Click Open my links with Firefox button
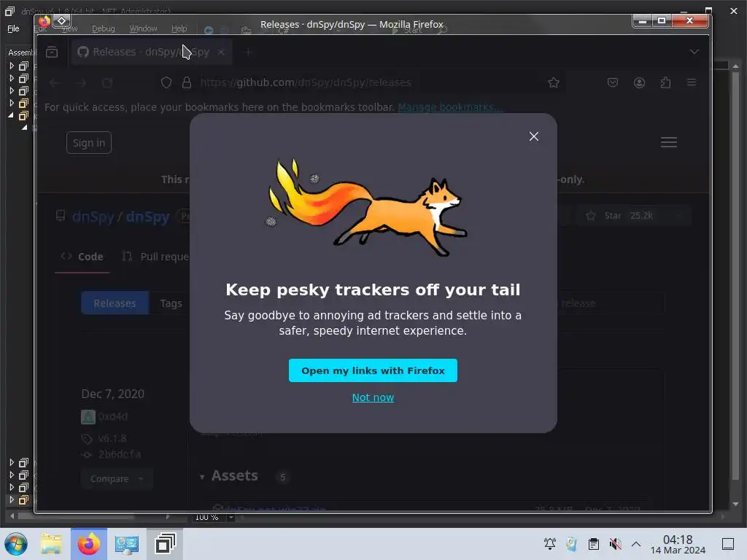The width and height of the screenshot is (747, 560). [x=373, y=370]
